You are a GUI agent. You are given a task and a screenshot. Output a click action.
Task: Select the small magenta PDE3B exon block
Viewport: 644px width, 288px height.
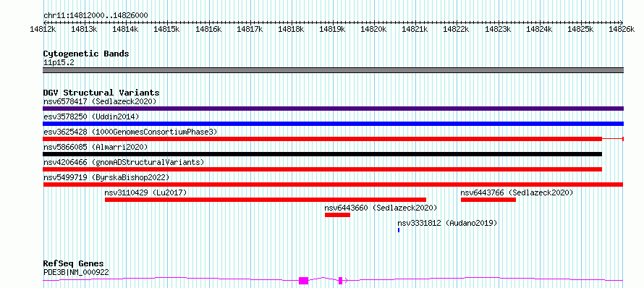(x=341, y=281)
